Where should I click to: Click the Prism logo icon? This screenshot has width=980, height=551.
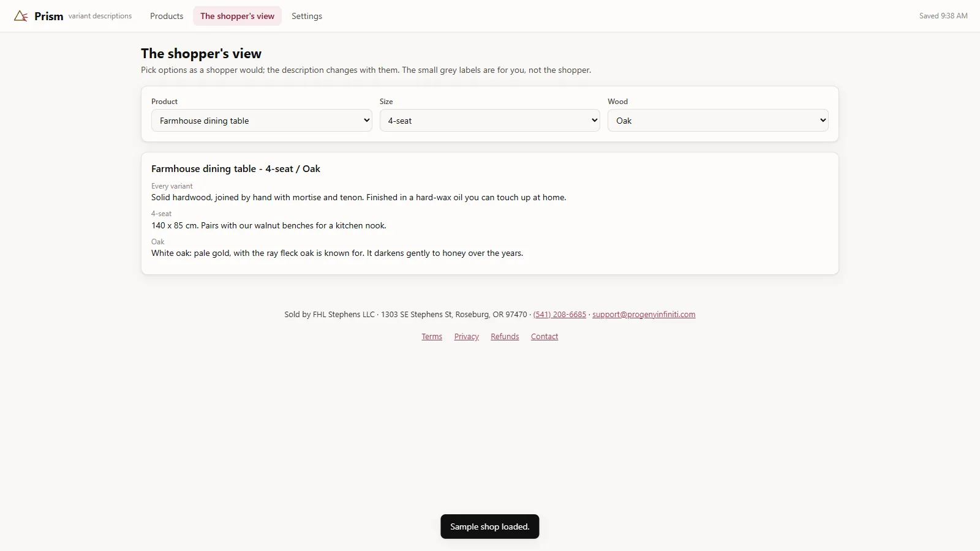pyautogui.click(x=21, y=16)
